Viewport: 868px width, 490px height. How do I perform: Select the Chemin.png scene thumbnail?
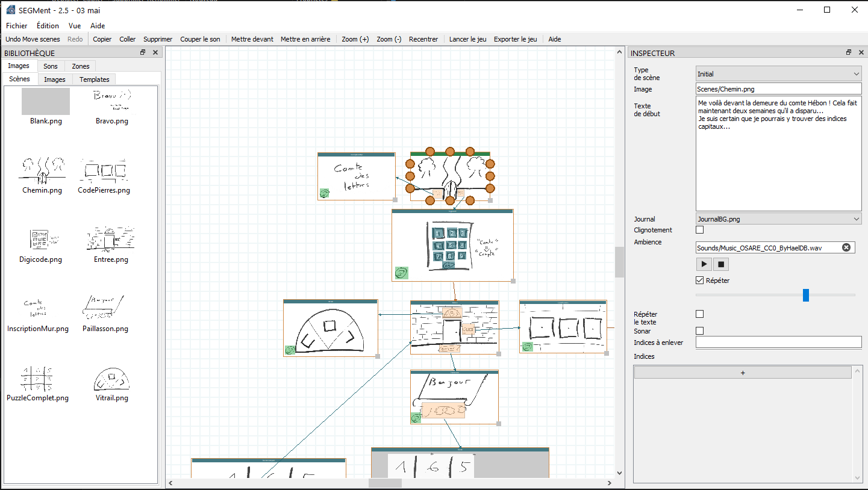pyautogui.click(x=42, y=175)
